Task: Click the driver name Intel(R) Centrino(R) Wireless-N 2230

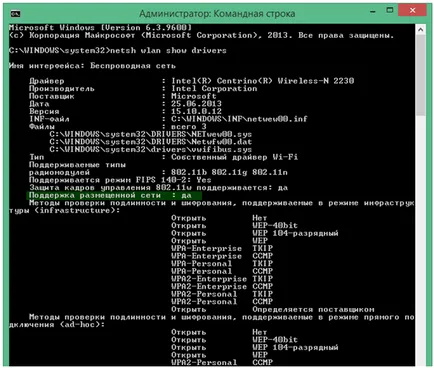Action: coord(263,81)
